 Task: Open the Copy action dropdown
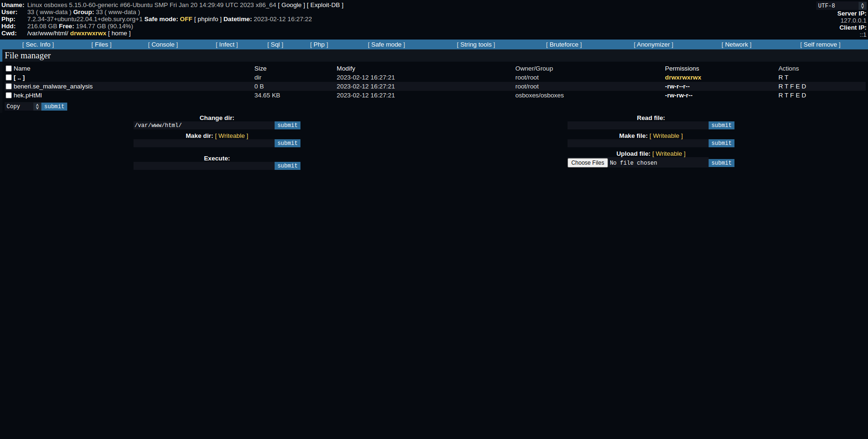pos(23,107)
